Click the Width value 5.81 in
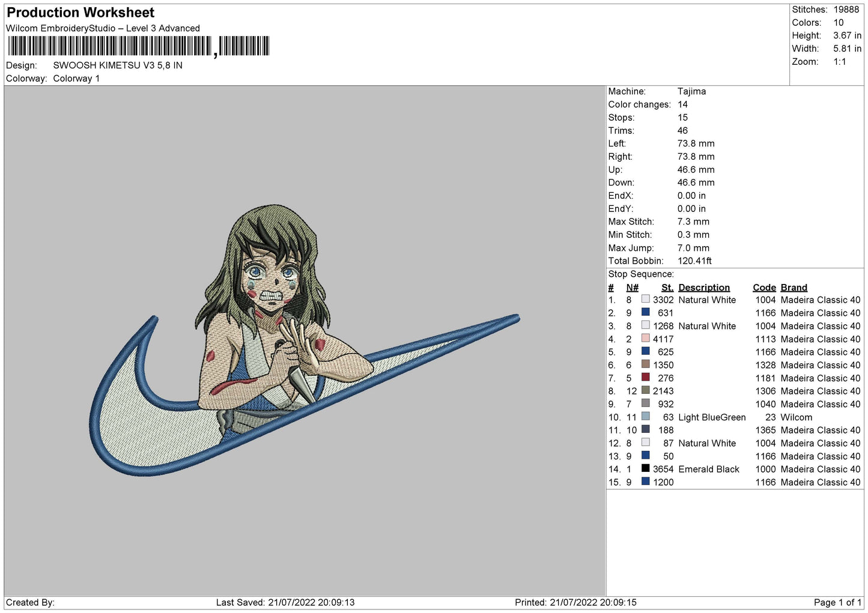 [847, 49]
